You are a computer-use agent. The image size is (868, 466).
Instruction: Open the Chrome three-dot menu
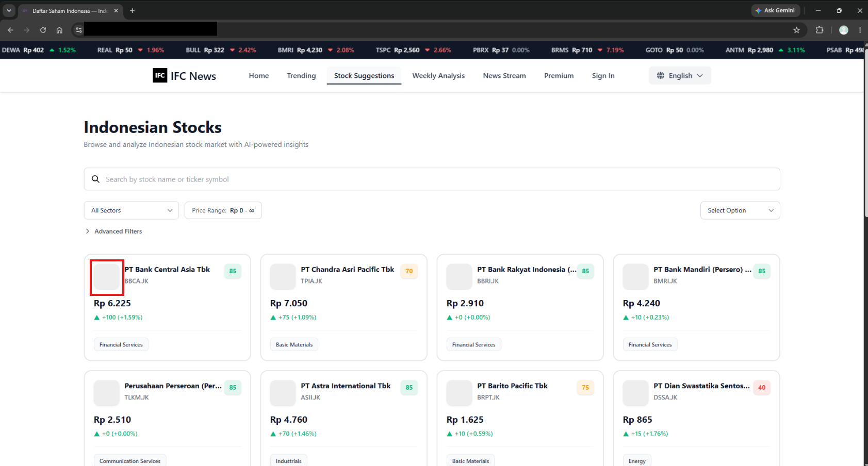pyautogui.click(x=860, y=30)
